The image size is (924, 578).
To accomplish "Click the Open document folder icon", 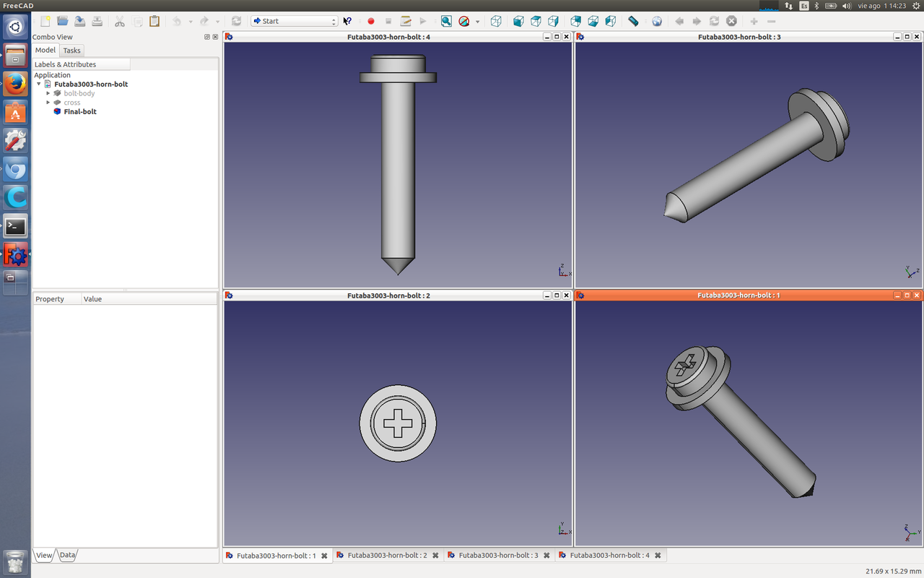I will (x=63, y=22).
